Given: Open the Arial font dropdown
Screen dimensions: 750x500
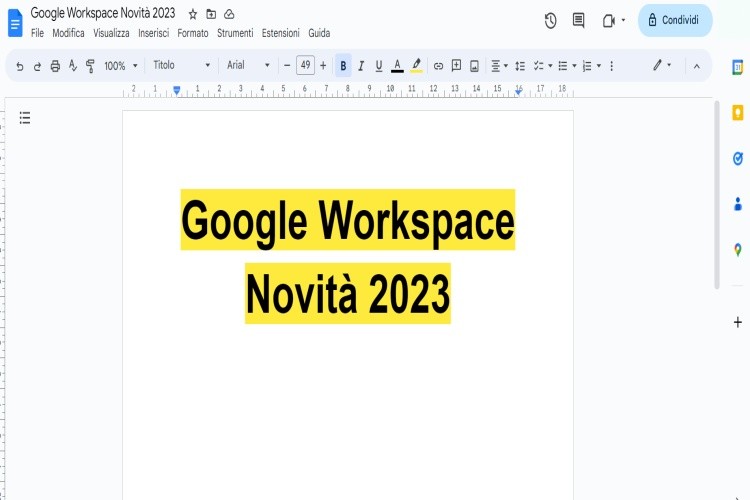Looking at the screenshot, I should pyautogui.click(x=248, y=65).
